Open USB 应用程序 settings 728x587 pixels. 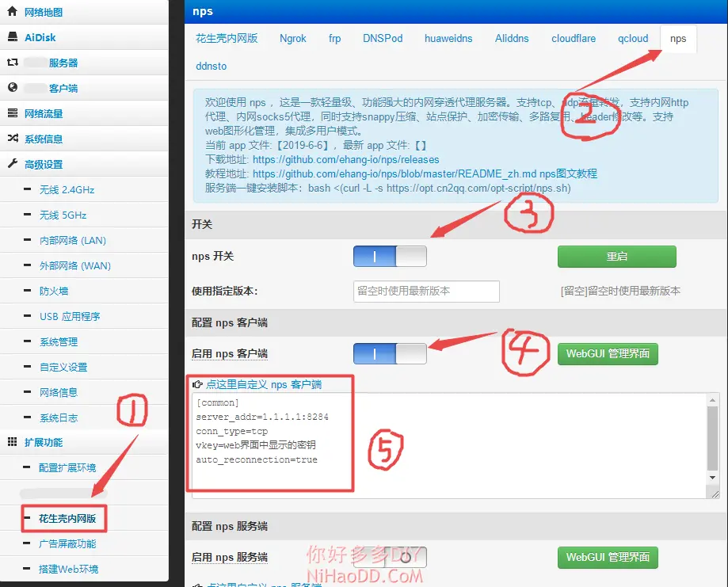coord(70,316)
